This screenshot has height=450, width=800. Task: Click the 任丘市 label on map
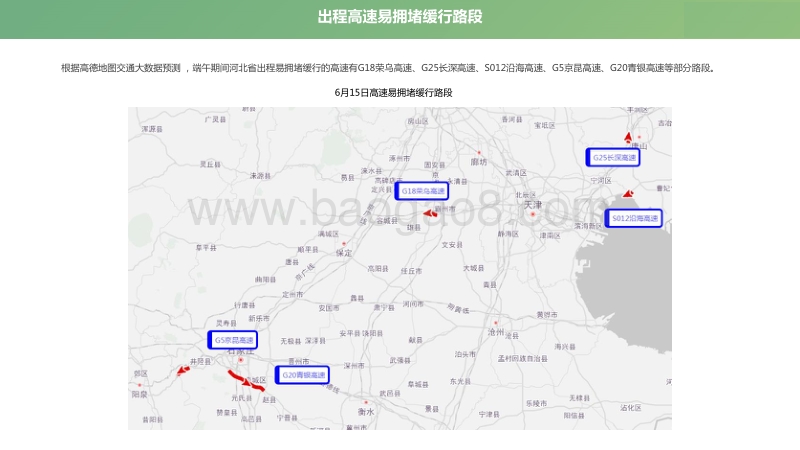411,271
